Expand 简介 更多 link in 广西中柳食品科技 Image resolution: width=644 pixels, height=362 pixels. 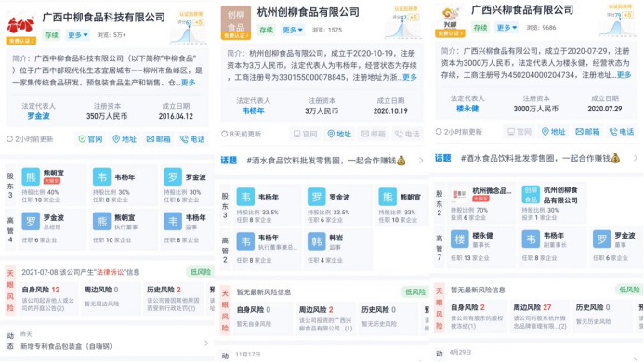(189, 83)
